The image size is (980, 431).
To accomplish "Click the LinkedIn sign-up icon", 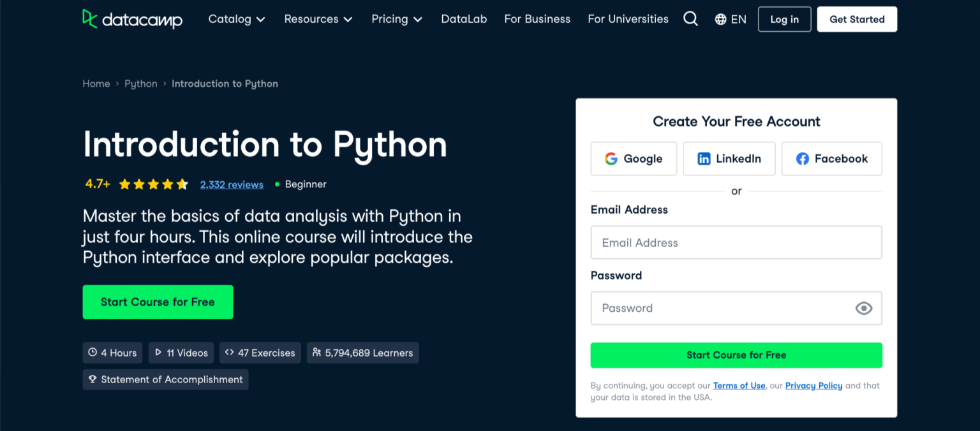I will pos(704,159).
